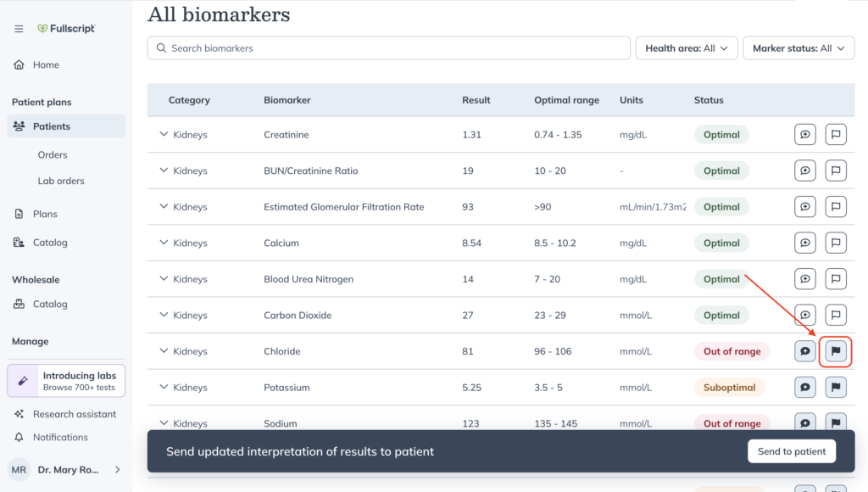Expand the Estimated Glomerular Filtration Rate row
This screenshot has height=492, width=868.
click(164, 206)
